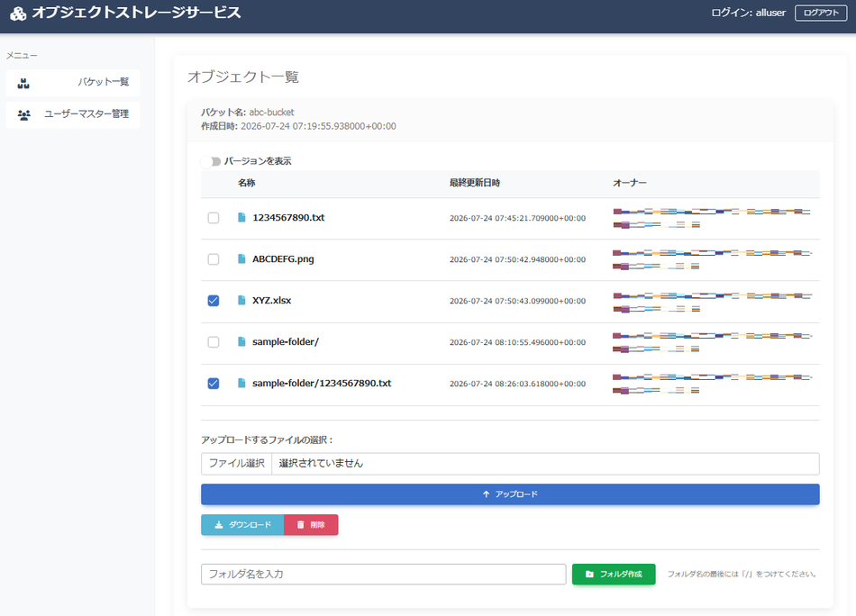Click the XYZ.xlsx file name
The height and width of the screenshot is (616, 856).
[x=271, y=301]
